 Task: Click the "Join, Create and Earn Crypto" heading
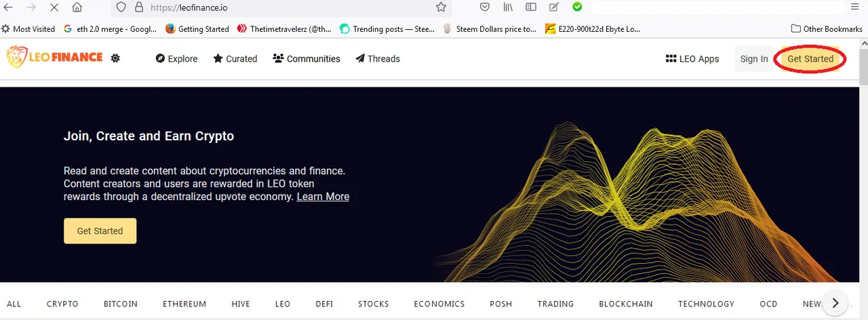coord(149,136)
